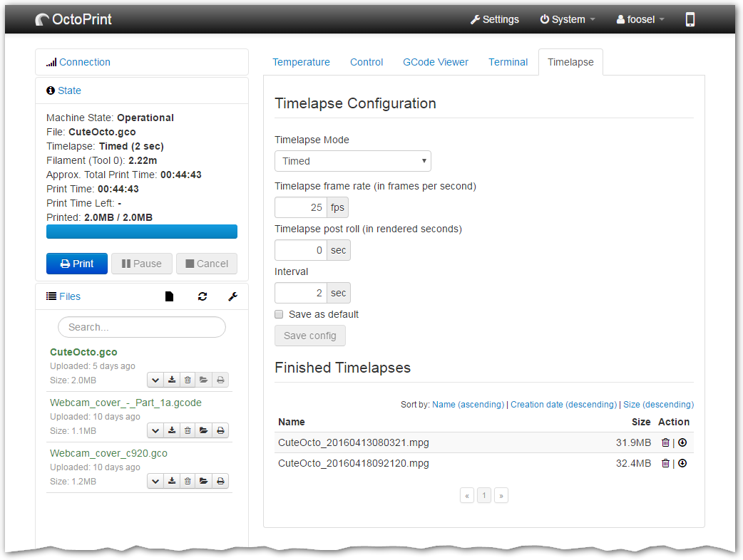743x560 pixels.
Task: Download the CuteOcto_20160418092120.mpg timelapse
Action: [x=682, y=463]
